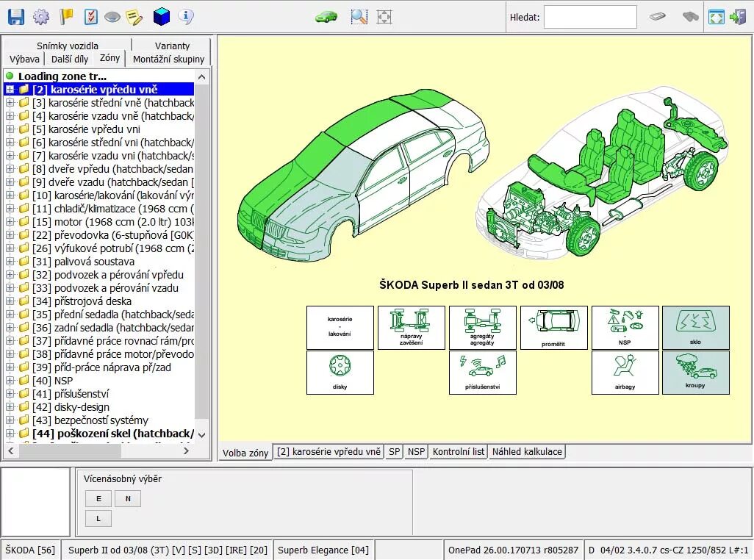Select the agregáty tile
Viewport: 754px width, 560px height.
[x=482, y=327]
